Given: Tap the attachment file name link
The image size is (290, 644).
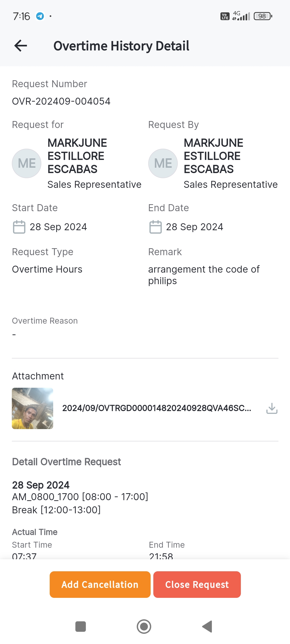Looking at the screenshot, I should (x=157, y=408).
